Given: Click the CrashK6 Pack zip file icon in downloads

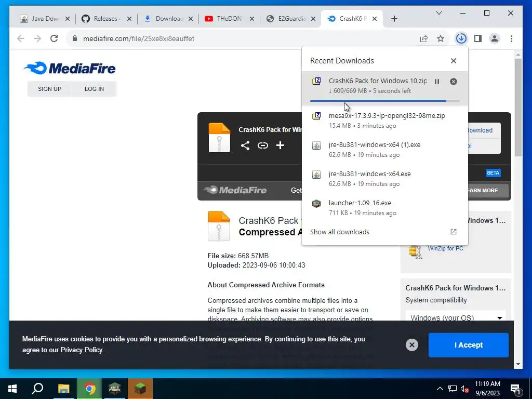Looking at the screenshot, I should pos(316,81).
